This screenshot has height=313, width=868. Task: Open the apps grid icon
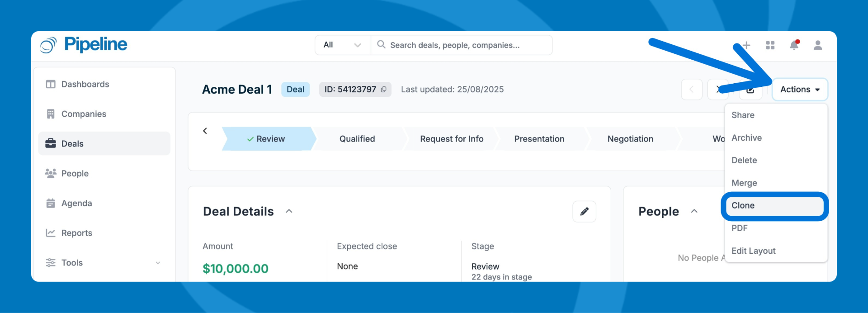[x=770, y=45]
